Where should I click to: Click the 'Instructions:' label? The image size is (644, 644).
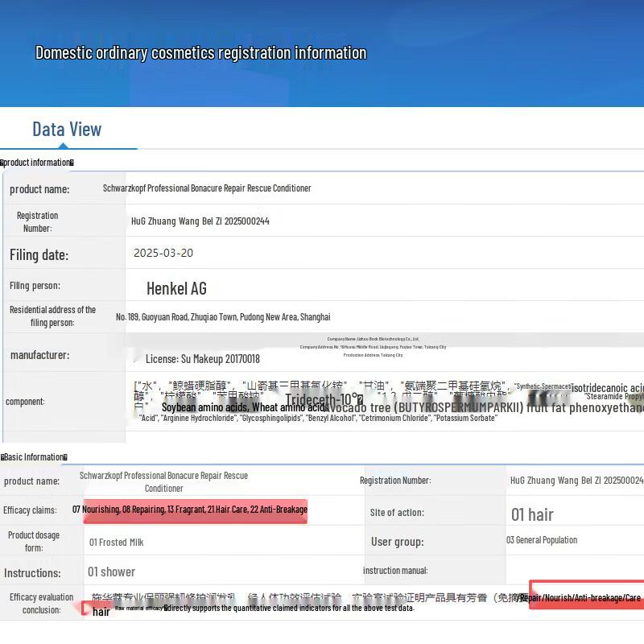[x=32, y=573]
